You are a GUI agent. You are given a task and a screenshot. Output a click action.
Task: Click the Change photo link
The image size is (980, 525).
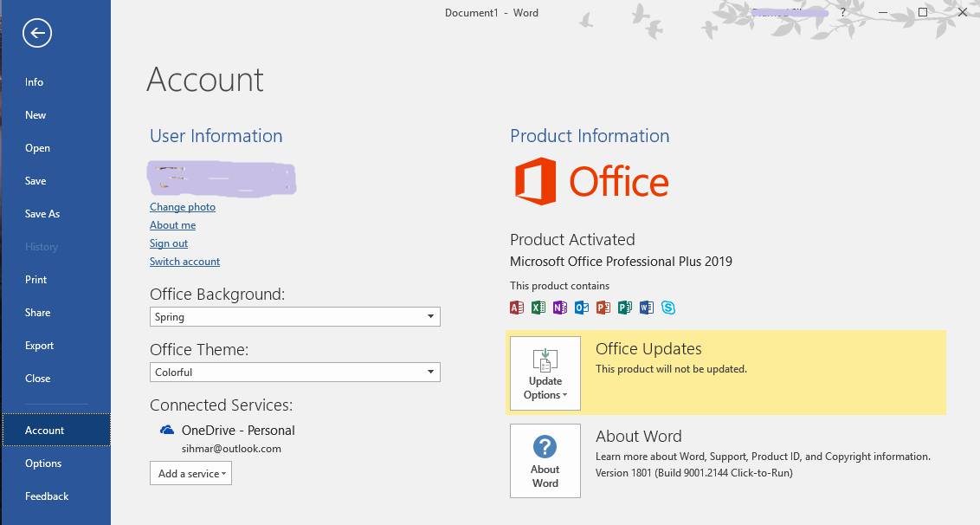pyautogui.click(x=183, y=207)
